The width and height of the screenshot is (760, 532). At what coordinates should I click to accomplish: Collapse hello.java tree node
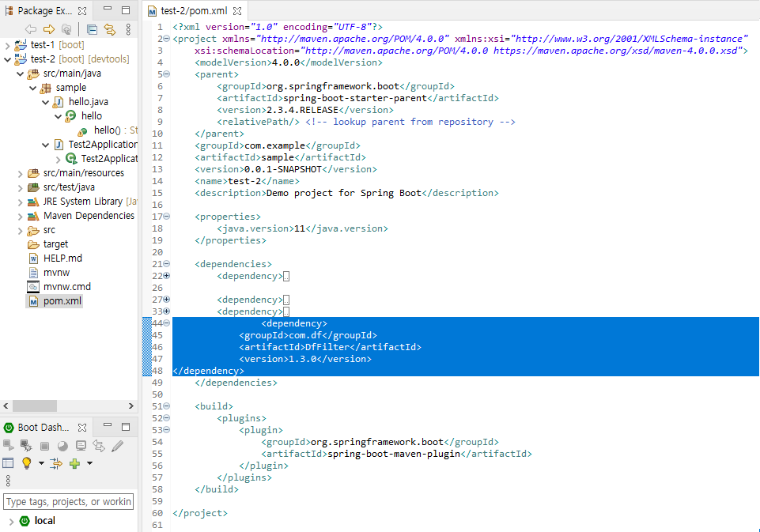[x=45, y=102]
